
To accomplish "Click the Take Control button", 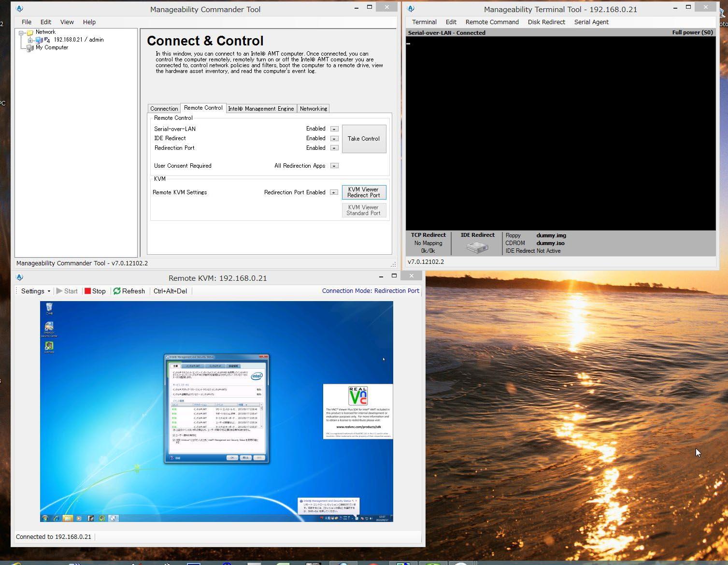I will (x=364, y=139).
